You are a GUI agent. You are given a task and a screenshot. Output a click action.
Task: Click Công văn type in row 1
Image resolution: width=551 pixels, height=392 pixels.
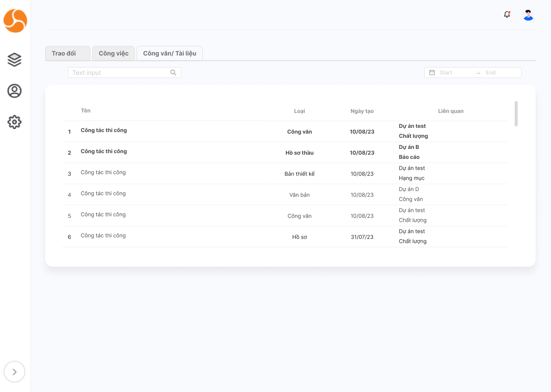[300, 132]
